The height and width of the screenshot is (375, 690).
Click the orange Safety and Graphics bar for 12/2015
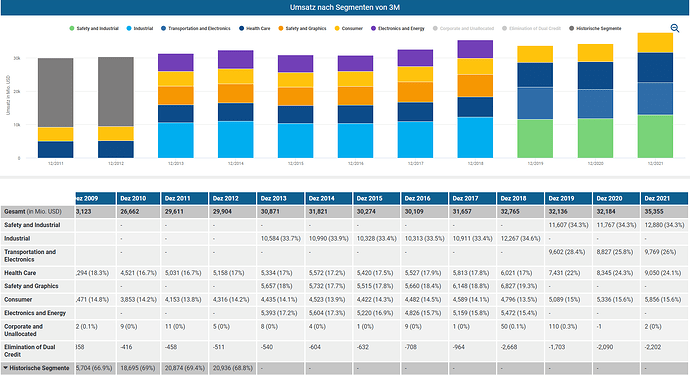pos(296,96)
